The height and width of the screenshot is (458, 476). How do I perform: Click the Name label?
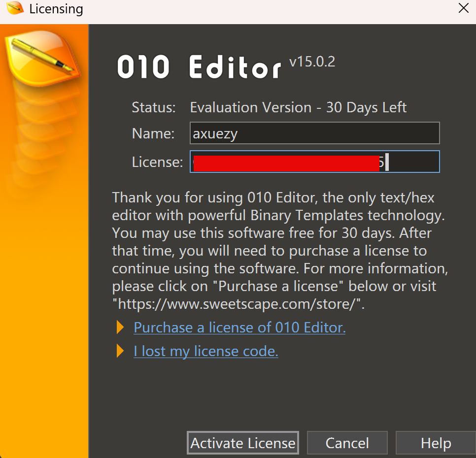pos(153,133)
